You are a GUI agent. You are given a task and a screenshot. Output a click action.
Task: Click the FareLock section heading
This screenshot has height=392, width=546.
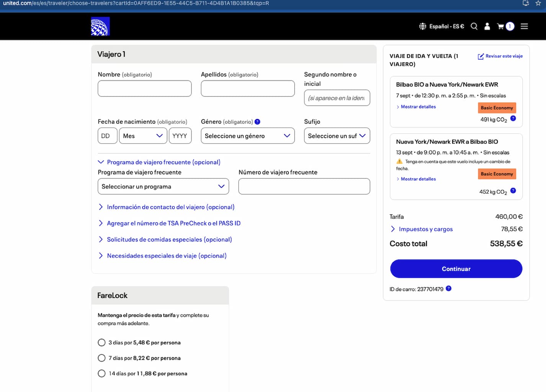pos(112,296)
